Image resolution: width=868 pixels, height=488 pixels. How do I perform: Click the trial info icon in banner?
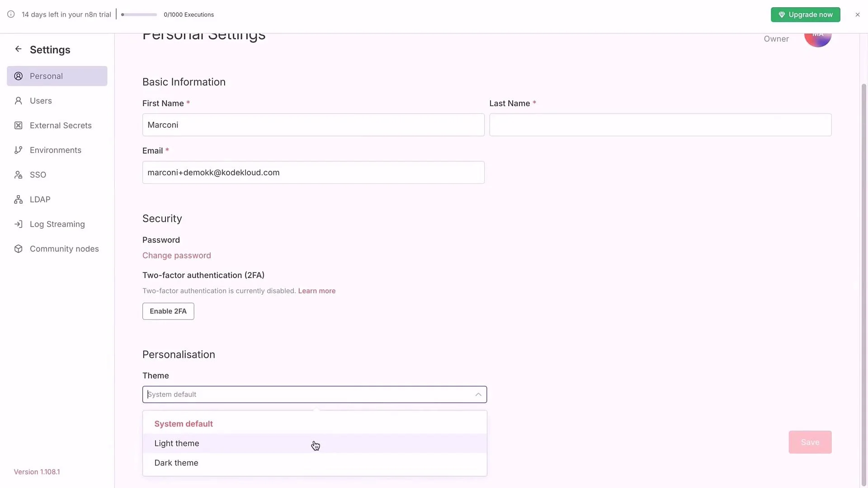[11, 14]
